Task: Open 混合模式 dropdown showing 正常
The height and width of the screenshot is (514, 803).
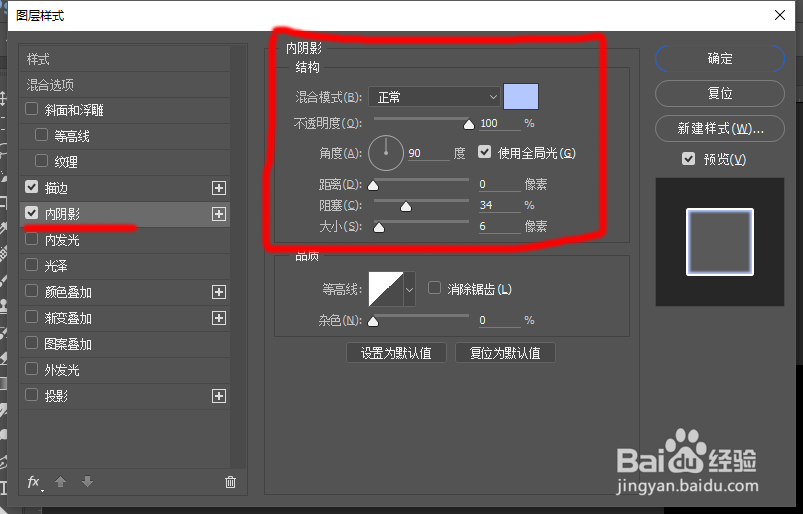Action: (x=434, y=97)
